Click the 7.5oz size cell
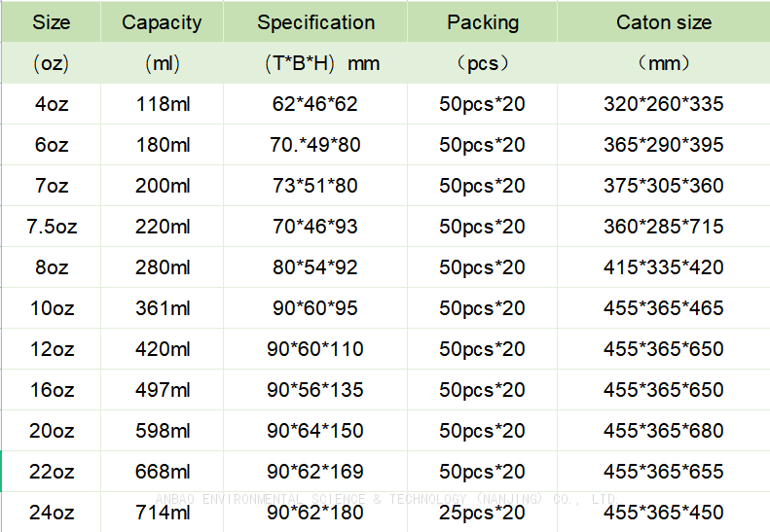This screenshot has width=770, height=532. tap(51, 227)
